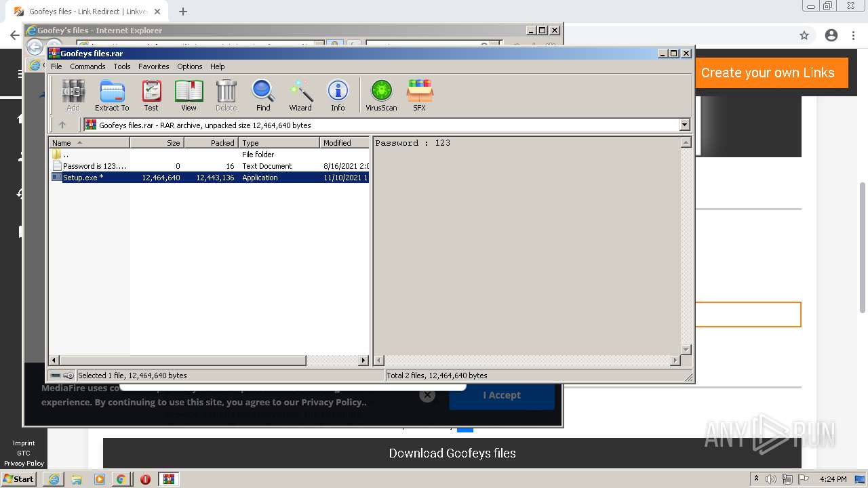Viewport: 868px width, 488px height.
Task: Open the File menu in WinRAR
Action: 56,66
